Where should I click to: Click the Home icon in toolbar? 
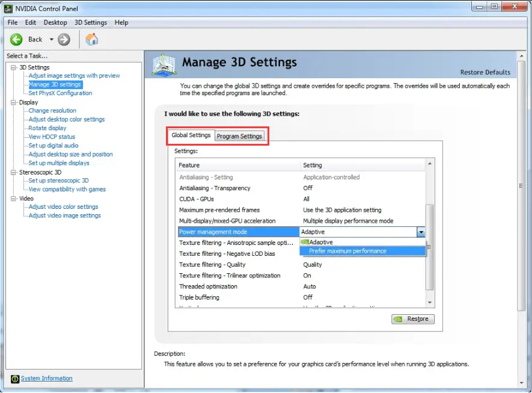click(x=91, y=40)
